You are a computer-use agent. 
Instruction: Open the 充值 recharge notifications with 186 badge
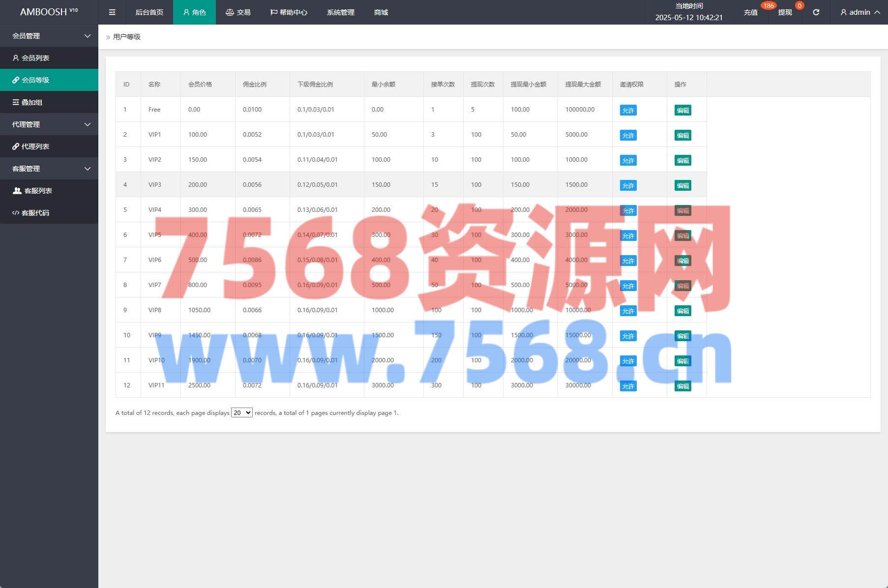[x=750, y=12]
